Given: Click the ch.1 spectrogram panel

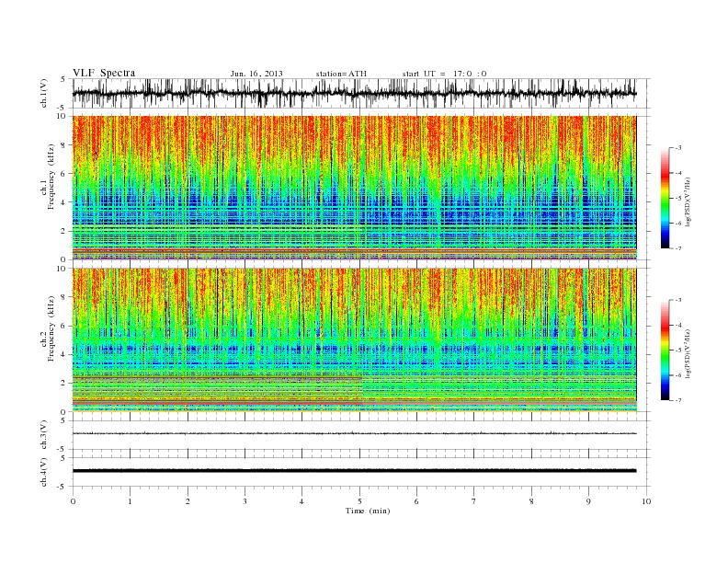Looking at the screenshot, I should tap(354, 188).
